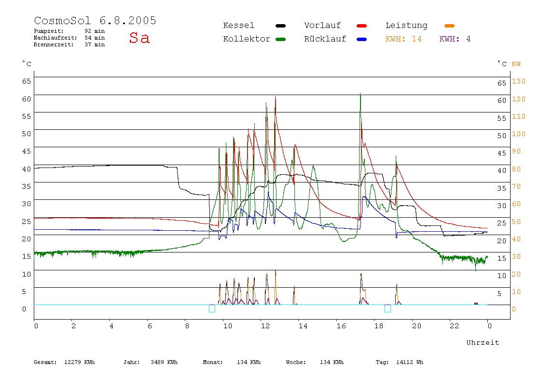Click the "18" hour tick on time axis

[x=379, y=326]
